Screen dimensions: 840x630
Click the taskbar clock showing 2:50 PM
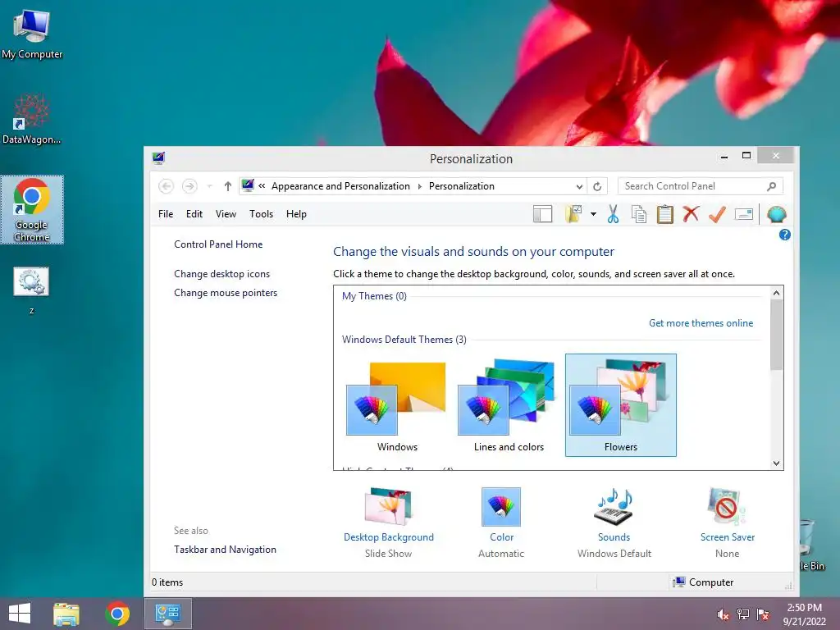[804, 614]
